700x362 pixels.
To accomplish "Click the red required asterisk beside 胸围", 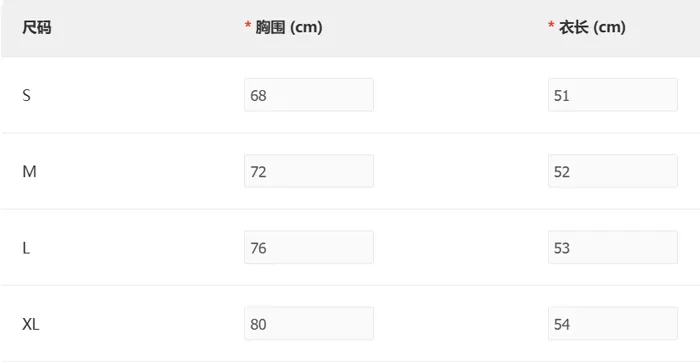I will coord(248,25).
